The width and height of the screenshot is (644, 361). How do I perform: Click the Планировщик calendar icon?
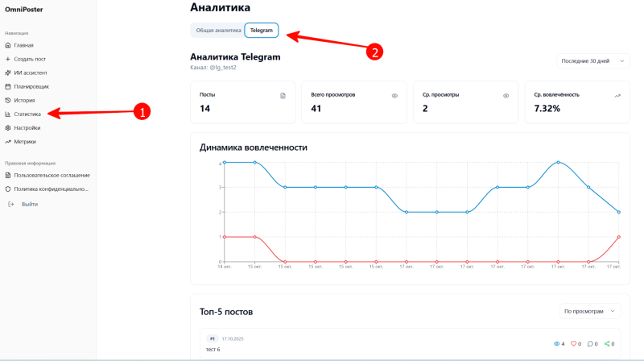pyautogui.click(x=8, y=86)
